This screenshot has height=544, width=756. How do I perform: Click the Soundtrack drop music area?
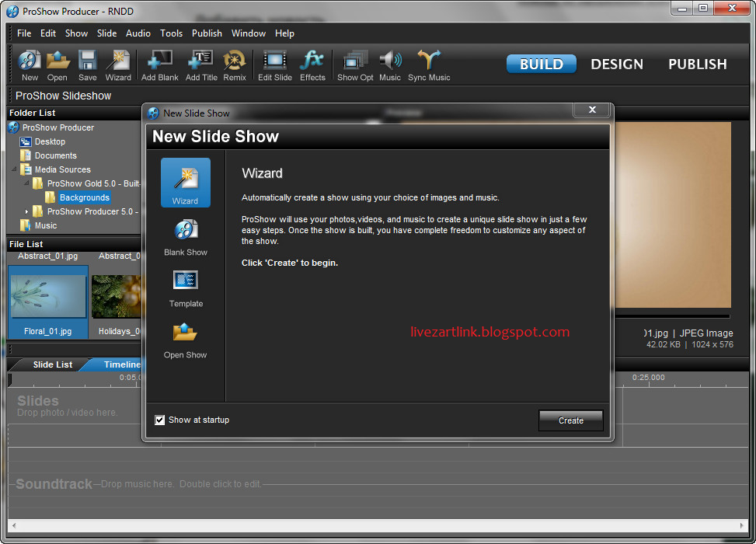pos(378,483)
